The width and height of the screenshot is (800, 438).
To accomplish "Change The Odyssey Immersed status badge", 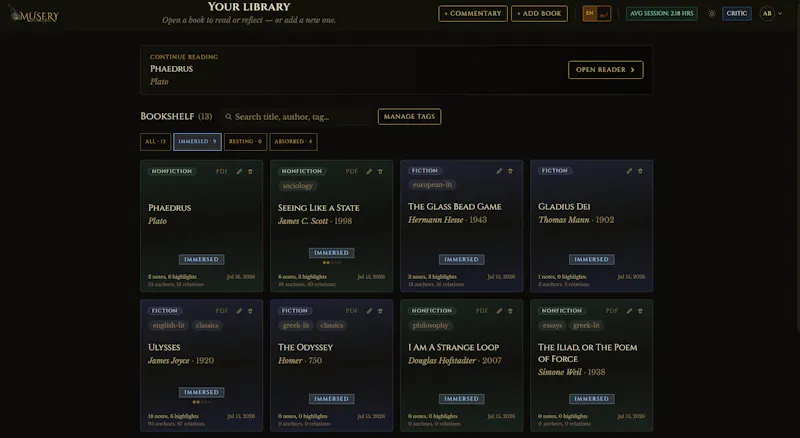I will click(332, 399).
